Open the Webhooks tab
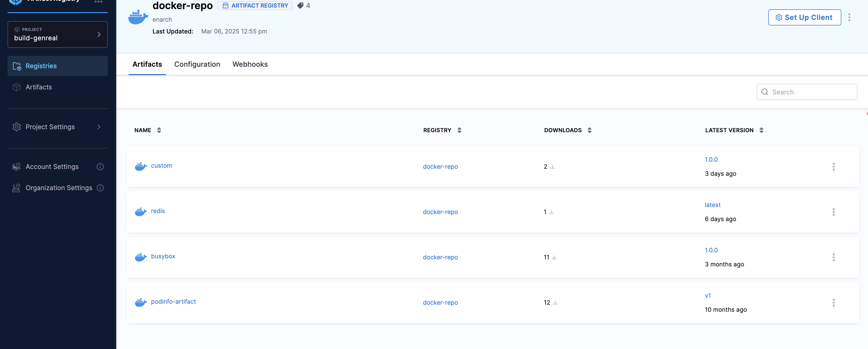The height and width of the screenshot is (349, 868). (x=250, y=64)
